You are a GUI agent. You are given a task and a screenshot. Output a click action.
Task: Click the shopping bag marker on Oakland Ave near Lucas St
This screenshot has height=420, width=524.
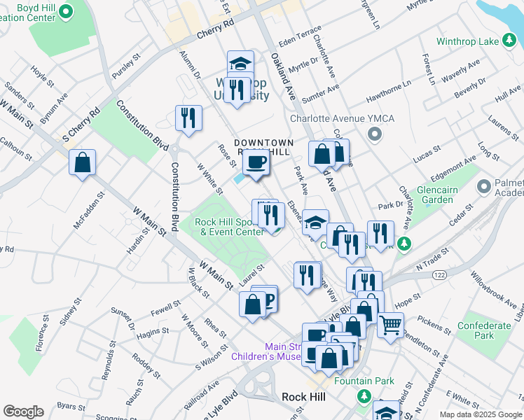(322, 156)
